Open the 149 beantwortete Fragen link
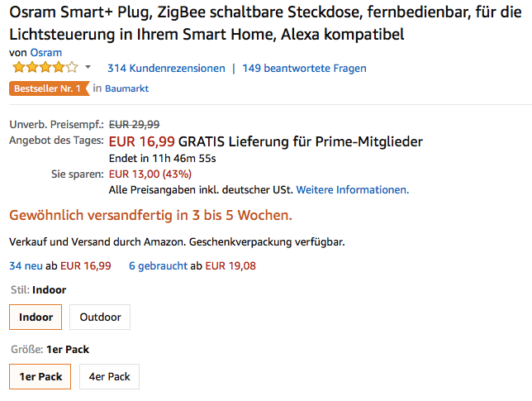 click(304, 68)
